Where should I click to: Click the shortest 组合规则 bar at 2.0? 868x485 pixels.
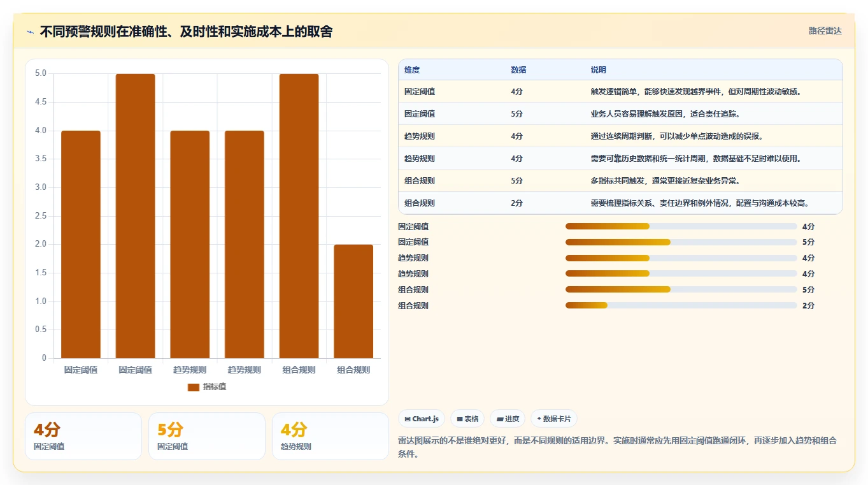coord(353,301)
